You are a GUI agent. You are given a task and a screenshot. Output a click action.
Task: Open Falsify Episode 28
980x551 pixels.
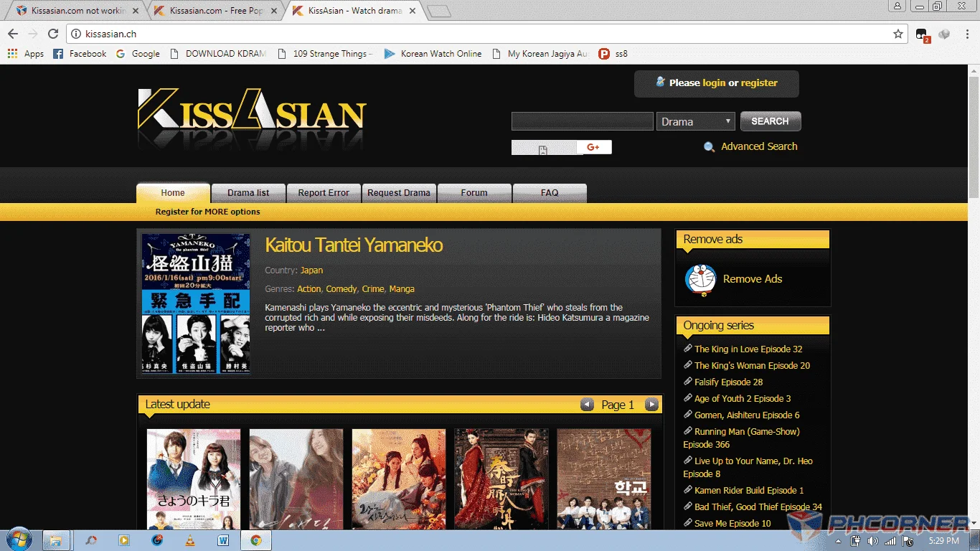pos(728,382)
